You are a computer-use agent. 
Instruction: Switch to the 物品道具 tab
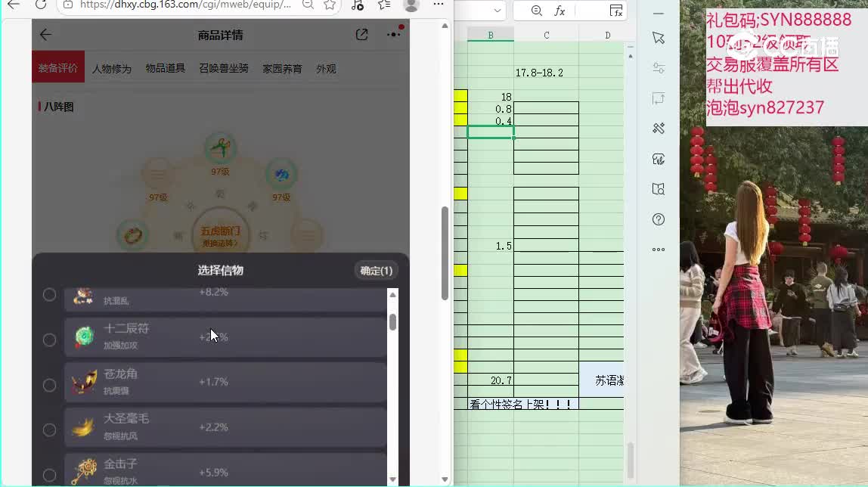point(165,68)
